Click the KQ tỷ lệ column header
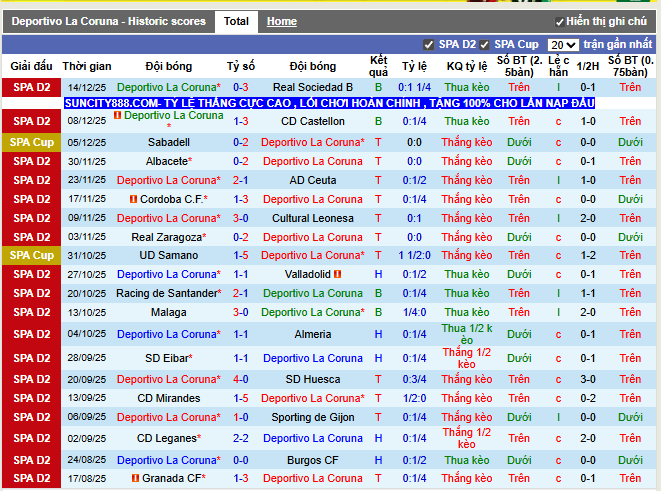 (x=467, y=66)
